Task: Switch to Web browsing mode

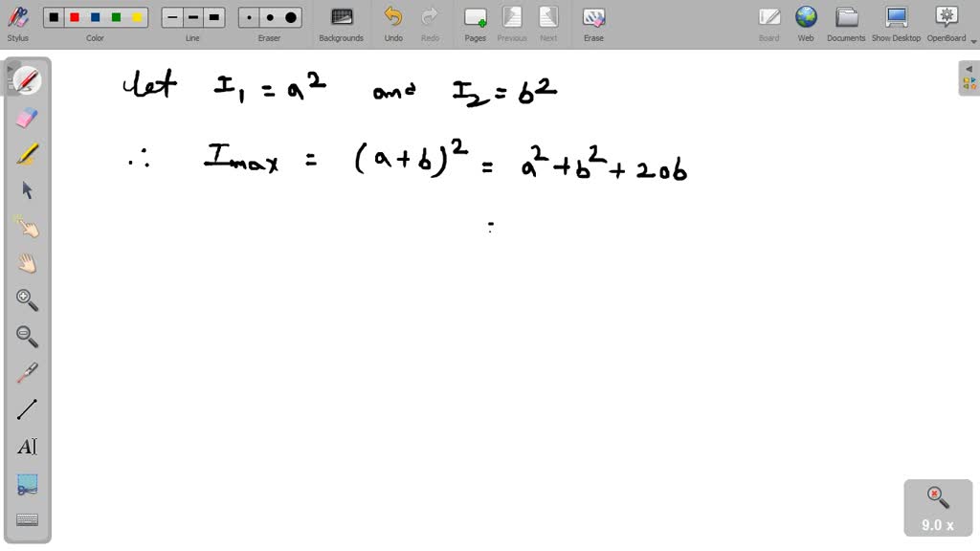Action: (805, 23)
